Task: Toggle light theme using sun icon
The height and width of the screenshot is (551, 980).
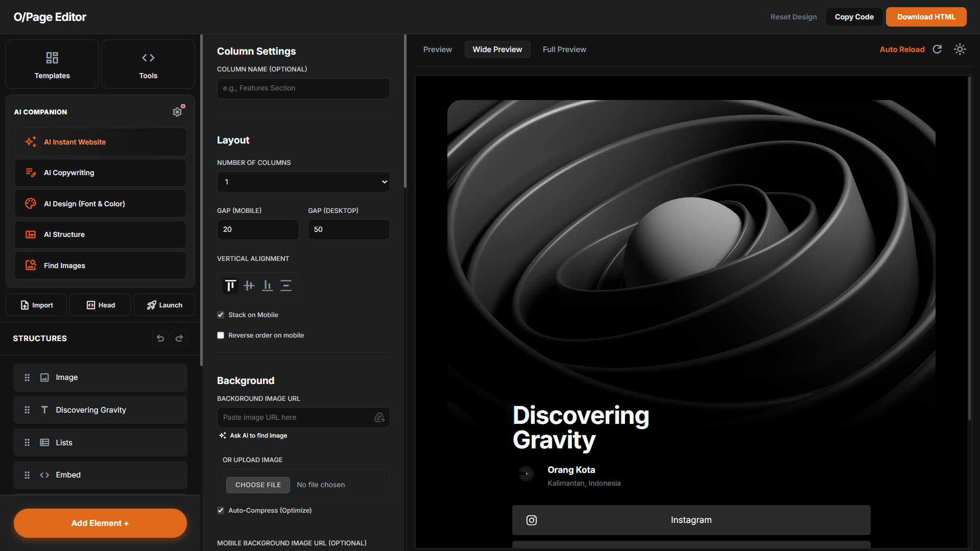Action: tap(960, 49)
